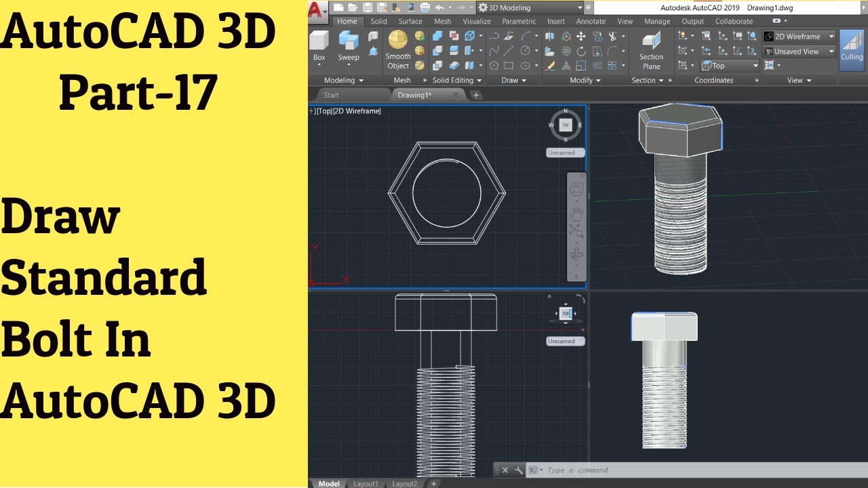
Task: Click the Unnamed UCS button in the top-left viewport
Action: pyautogui.click(x=566, y=152)
